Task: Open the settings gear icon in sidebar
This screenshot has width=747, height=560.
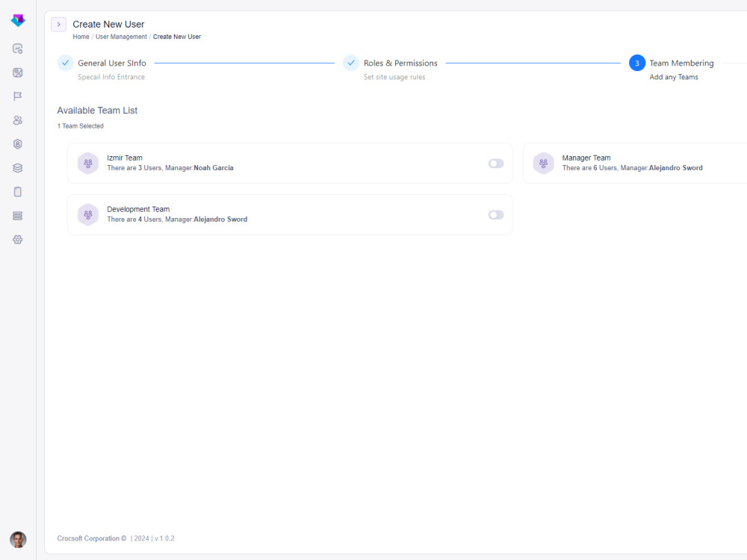Action: coord(18,240)
